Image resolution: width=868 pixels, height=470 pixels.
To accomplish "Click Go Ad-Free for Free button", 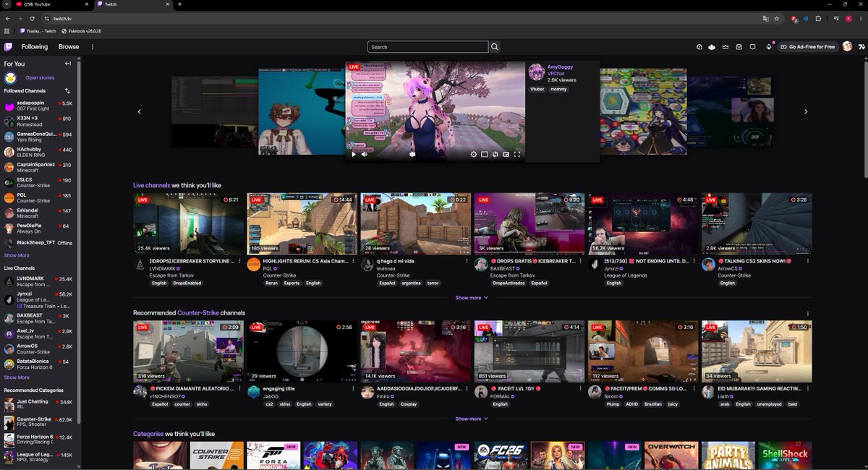I will coord(807,47).
